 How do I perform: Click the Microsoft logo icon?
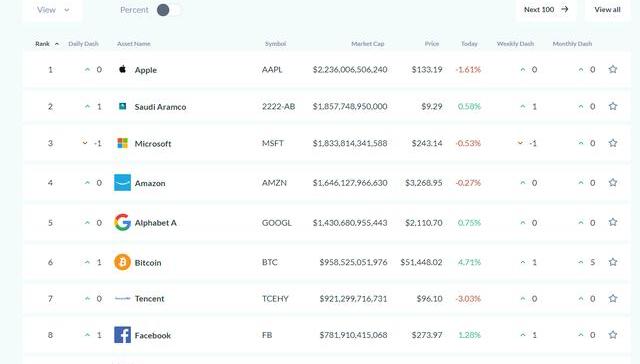coord(122,143)
